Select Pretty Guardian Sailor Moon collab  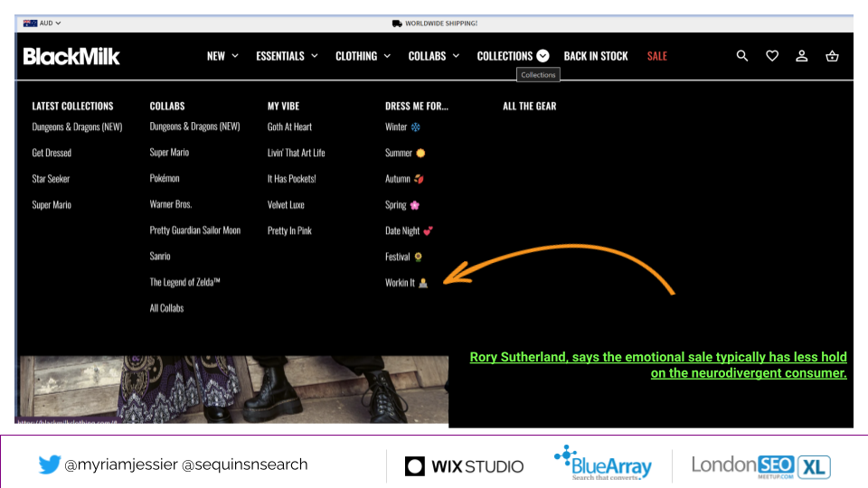pos(194,230)
